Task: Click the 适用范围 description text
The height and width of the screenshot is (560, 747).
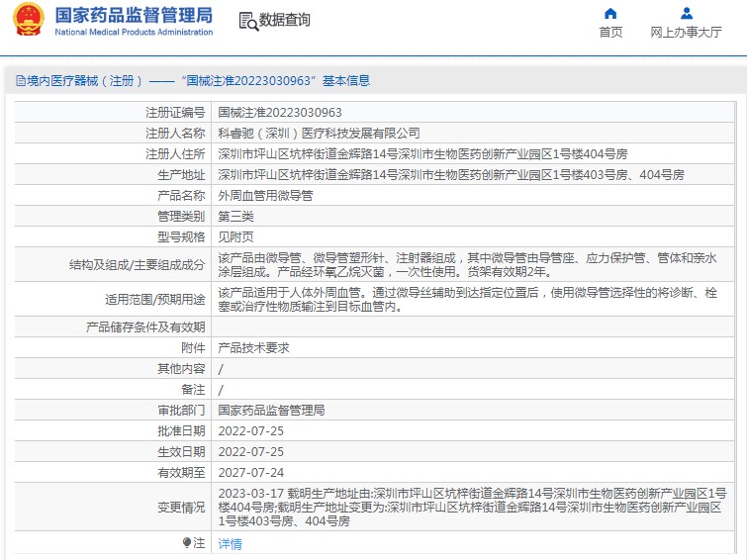Action: point(467,300)
